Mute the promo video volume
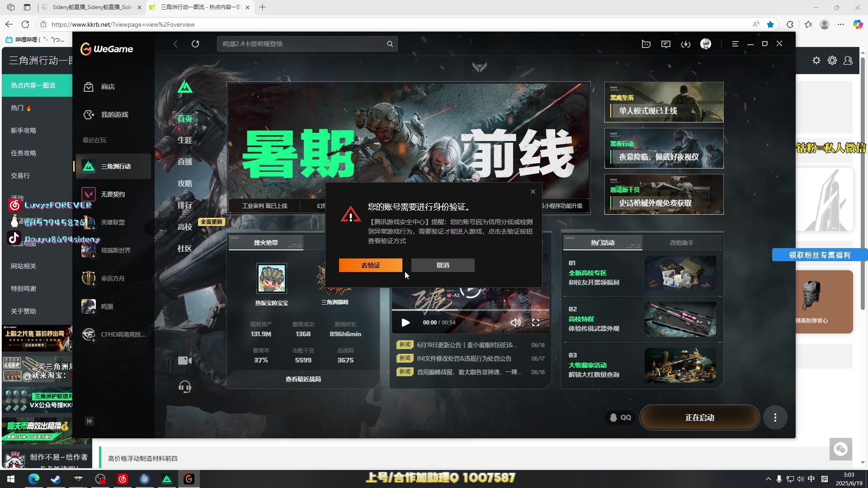Viewport: 868px width, 488px height. 515,323
